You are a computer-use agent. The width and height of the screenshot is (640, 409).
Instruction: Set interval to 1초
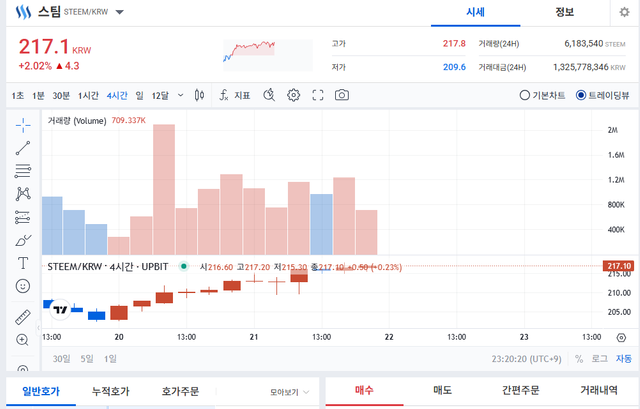click(18, 96)
